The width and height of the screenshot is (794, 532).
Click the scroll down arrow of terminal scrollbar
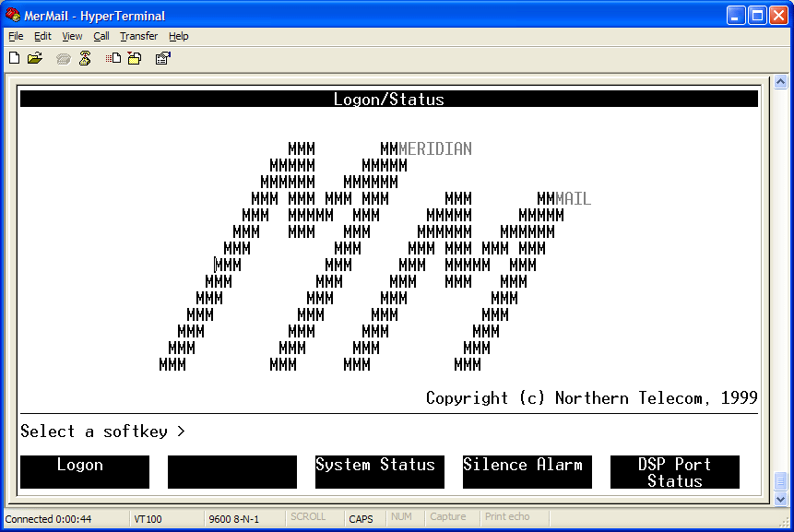(780, 499)
